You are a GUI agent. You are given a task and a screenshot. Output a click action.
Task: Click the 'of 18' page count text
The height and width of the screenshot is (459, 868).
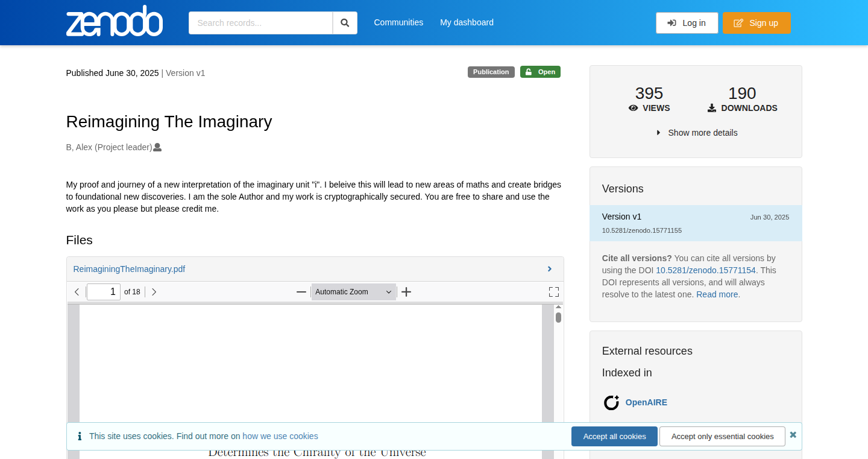pos(132,292)
